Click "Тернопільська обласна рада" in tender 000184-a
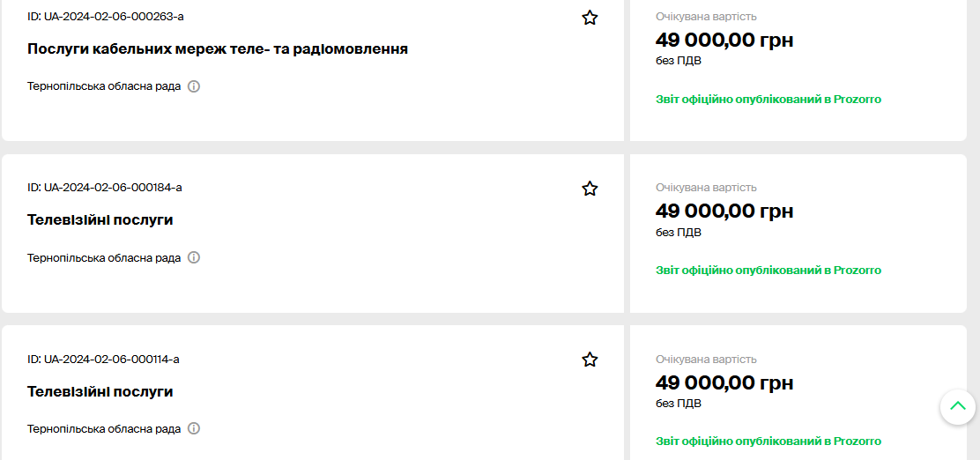The height and width of the screenshot is (460, 980). click(x=104, y=257)
